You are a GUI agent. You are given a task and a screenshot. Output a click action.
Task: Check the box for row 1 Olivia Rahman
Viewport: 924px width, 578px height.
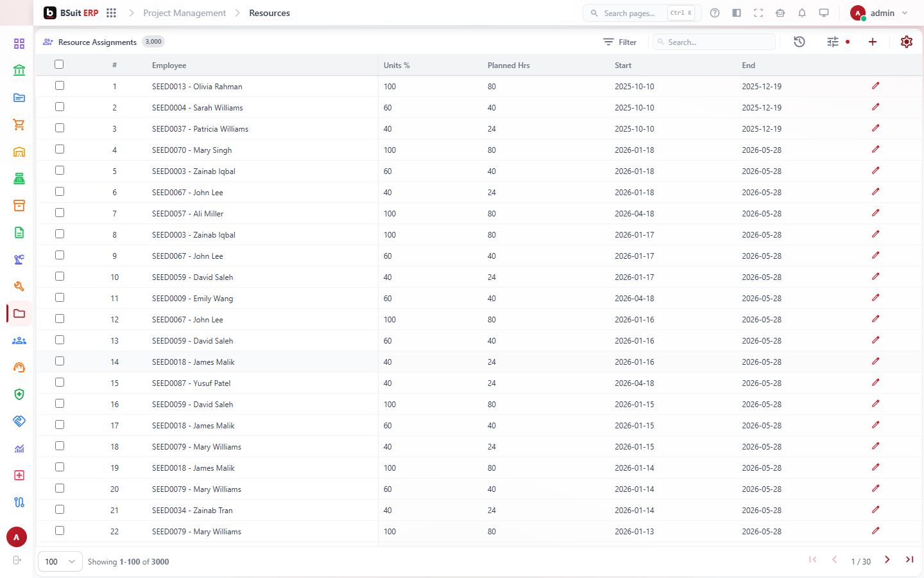[60, 85]
